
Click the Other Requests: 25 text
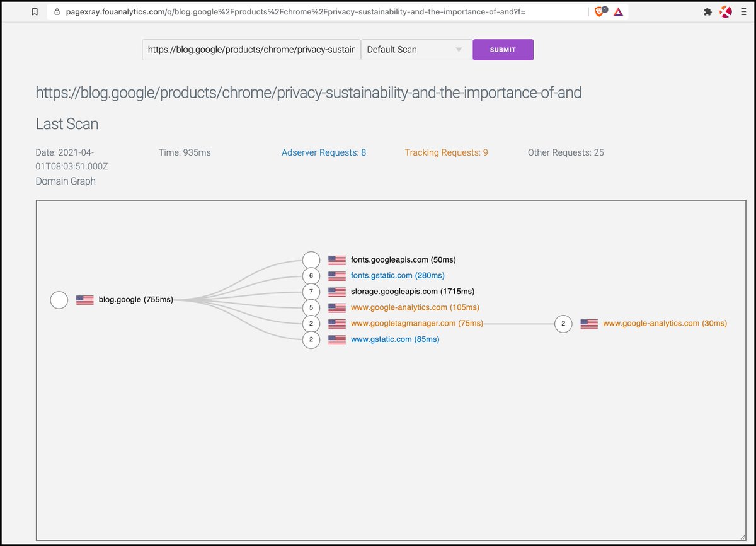pos(566,152)
